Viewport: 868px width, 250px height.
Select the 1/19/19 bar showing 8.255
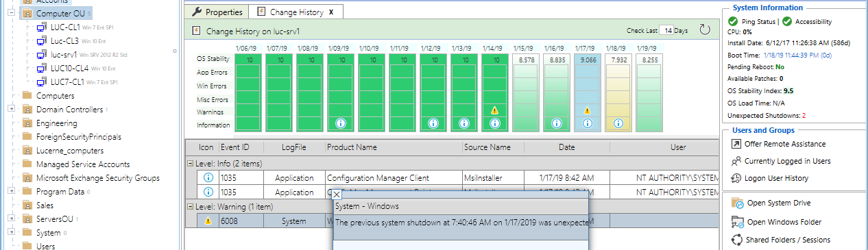pyautogui.click(x=649, y=94)
